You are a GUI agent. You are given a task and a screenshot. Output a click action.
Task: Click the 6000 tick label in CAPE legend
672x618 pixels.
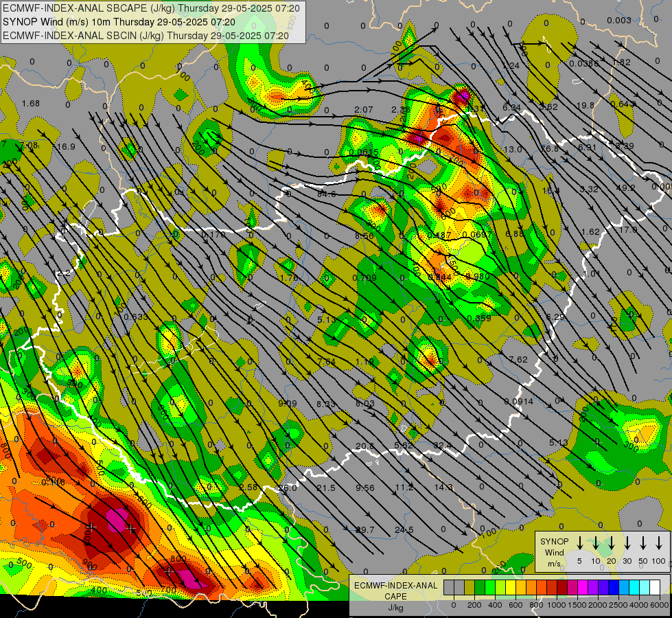coord(660,606)
